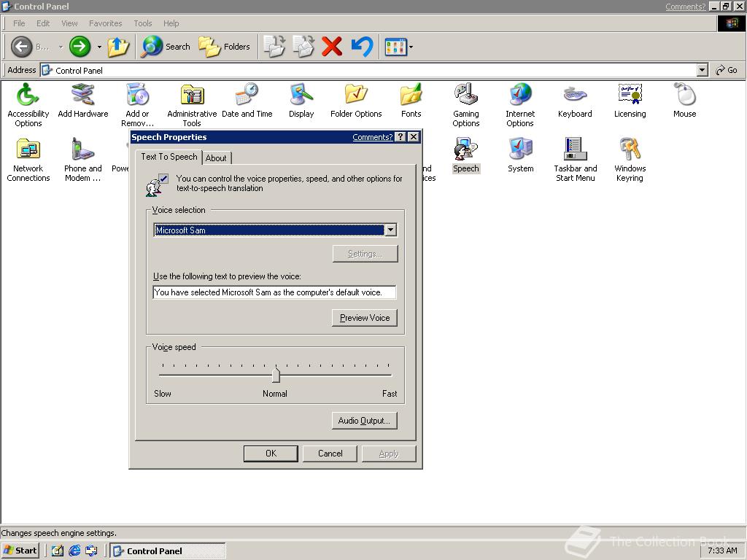Open the Help menu
747x560 pixels.
[x=171, y=23]
